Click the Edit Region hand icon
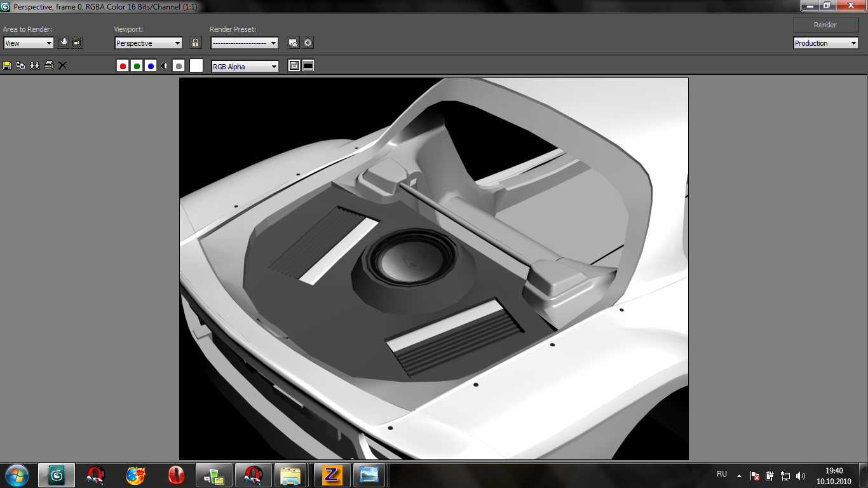The width and height of the screenshot is (868, 488). (63, 43)
